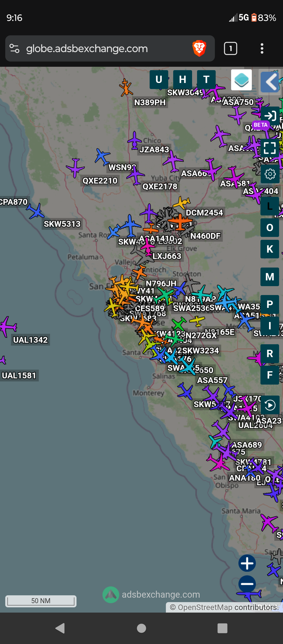Tap the Android back navigation button
The height and width of the screenshot is (644, 283).
point(60,628)
